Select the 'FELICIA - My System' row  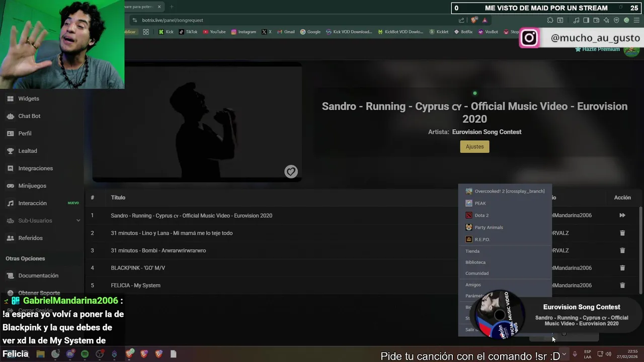pos(362,285)
